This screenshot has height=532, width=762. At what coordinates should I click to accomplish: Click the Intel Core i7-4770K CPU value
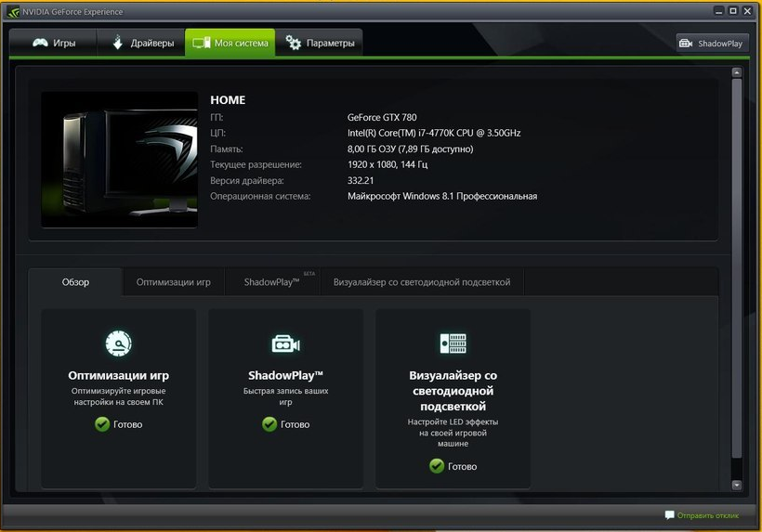434,133
